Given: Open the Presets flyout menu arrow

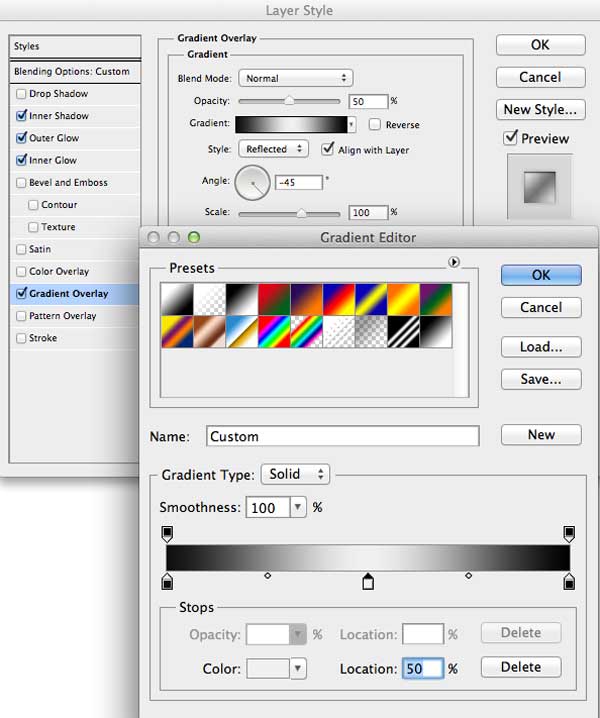Looking at the screenshot, I should (453, 262).
